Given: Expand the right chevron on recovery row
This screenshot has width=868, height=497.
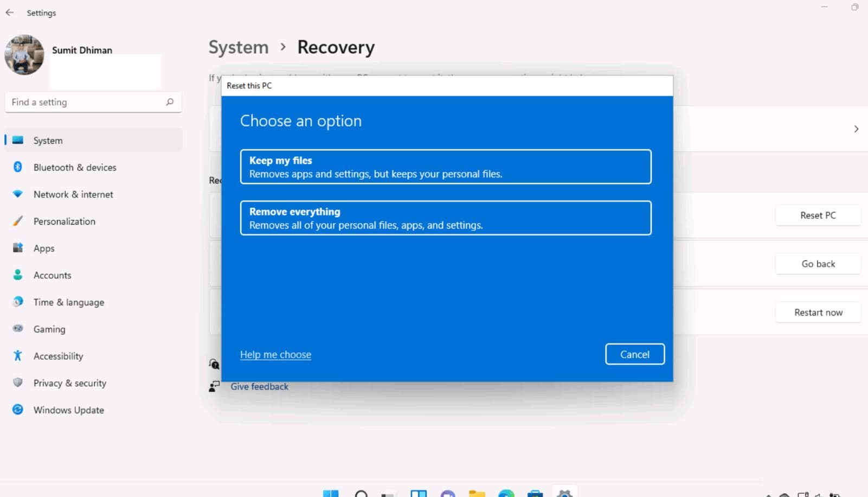Looking at the screenshot, I should click(x=856, y=129).
